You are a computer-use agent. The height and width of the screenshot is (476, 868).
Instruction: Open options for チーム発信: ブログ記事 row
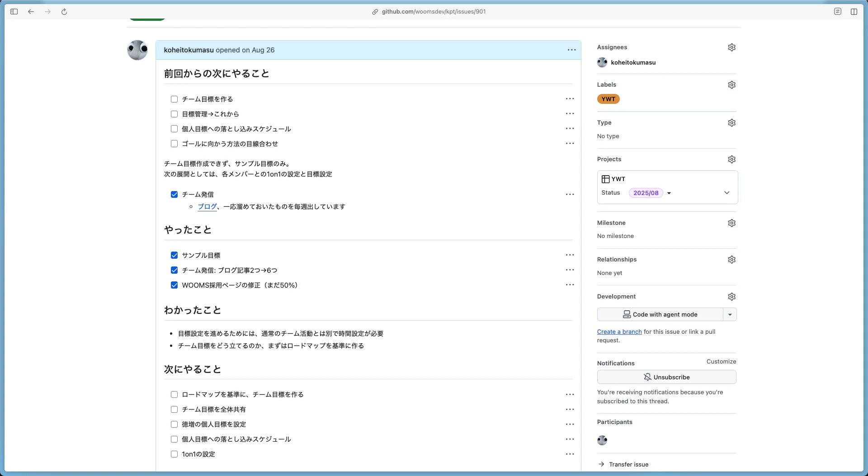(570, 270)
